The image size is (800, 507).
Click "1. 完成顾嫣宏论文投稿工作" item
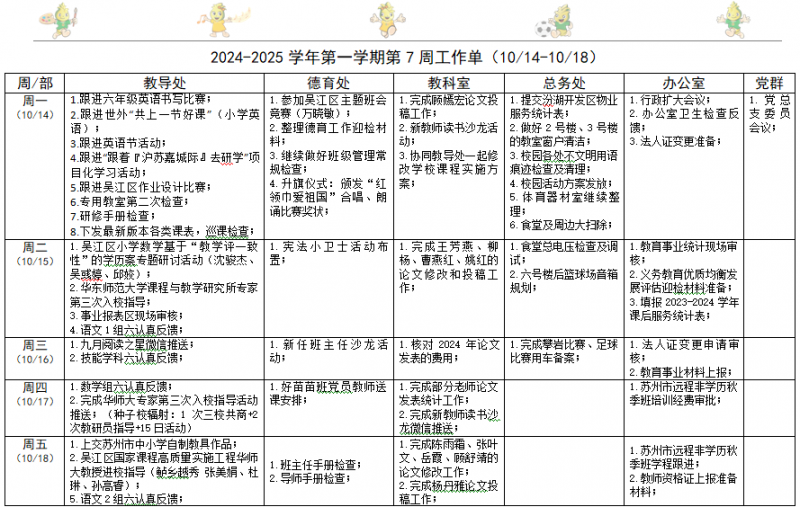click(448, 107)
